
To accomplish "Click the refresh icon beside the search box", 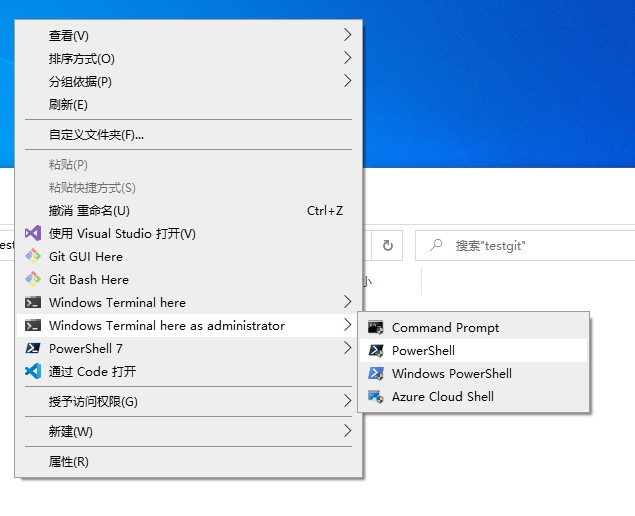I will click(388, 245).
